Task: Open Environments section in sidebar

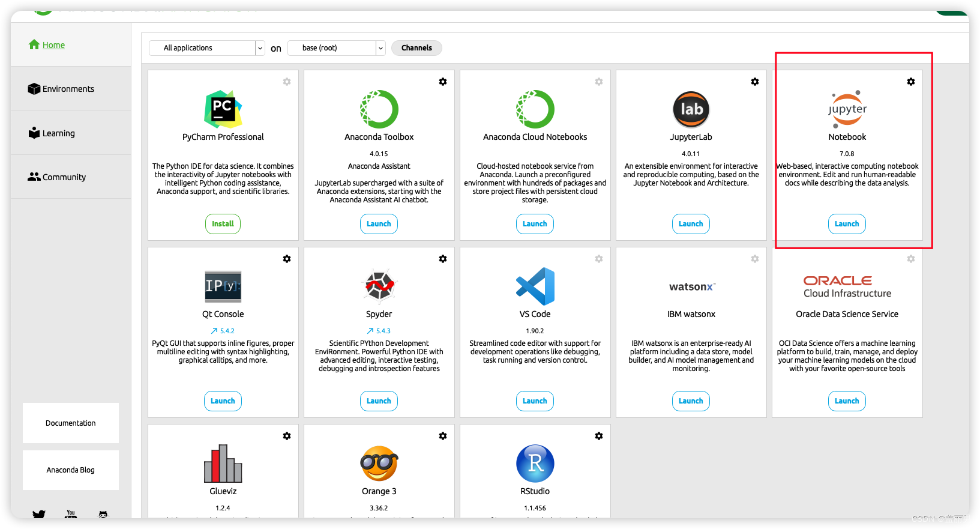Action: [x=61, y=89]
